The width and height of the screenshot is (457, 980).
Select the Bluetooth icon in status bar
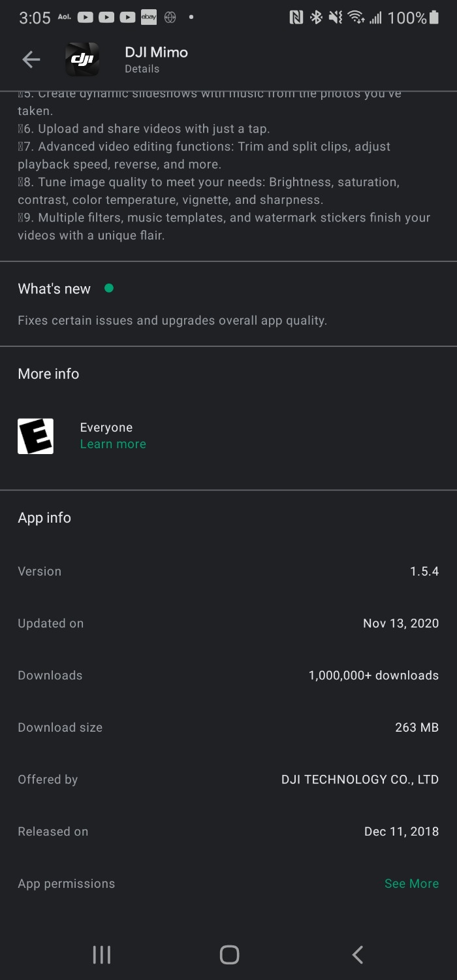click(x=315, y=18)
